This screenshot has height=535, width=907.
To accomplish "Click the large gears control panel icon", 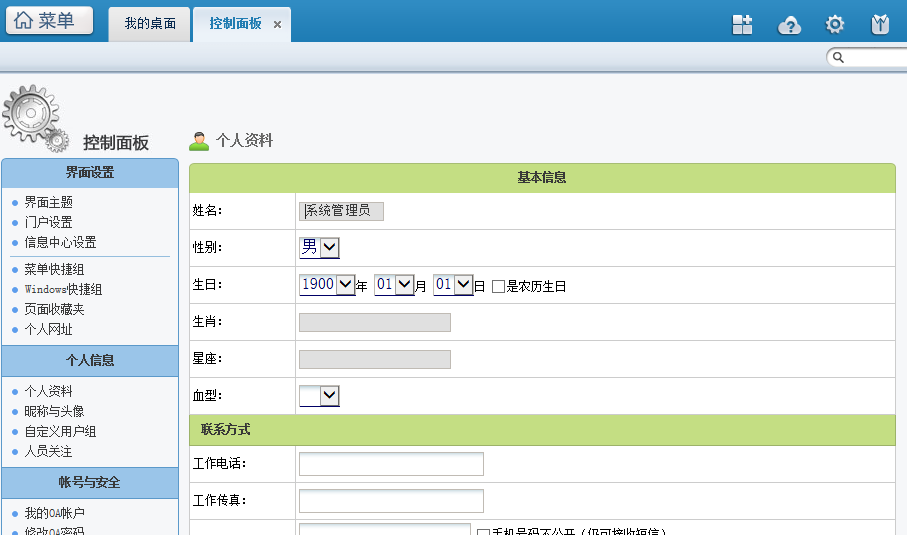I will (35, 118).
